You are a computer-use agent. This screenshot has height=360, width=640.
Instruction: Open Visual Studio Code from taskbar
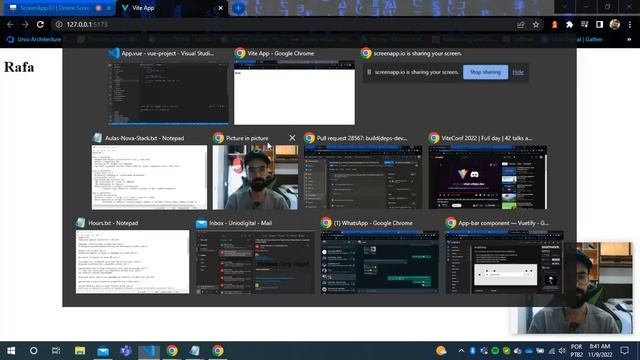tap(149, 351)
